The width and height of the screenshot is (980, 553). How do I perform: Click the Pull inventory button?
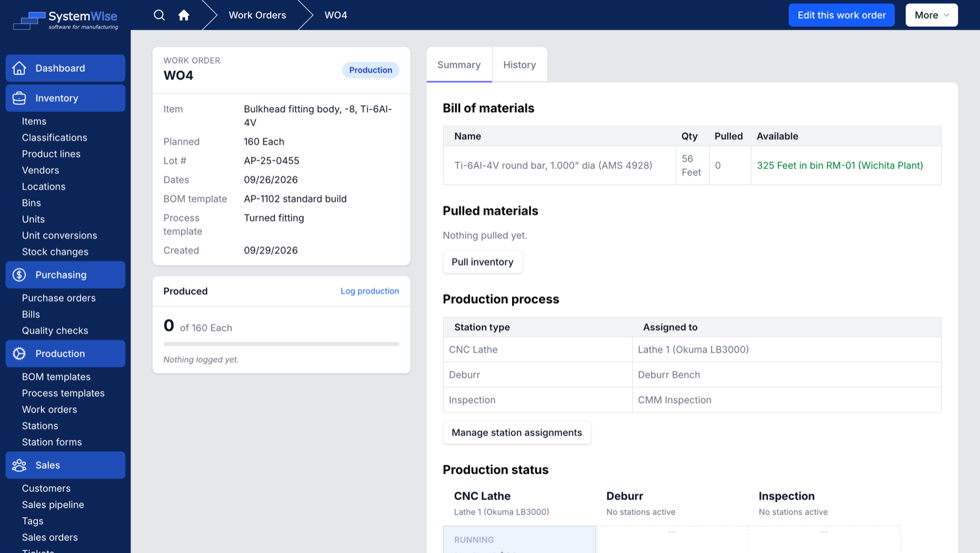pos(483,262)
